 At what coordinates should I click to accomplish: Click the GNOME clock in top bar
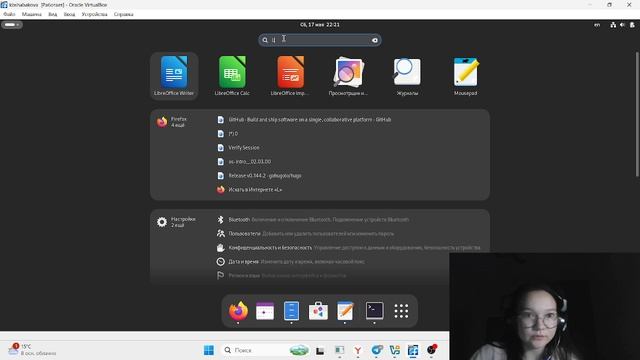coord(320,24)
